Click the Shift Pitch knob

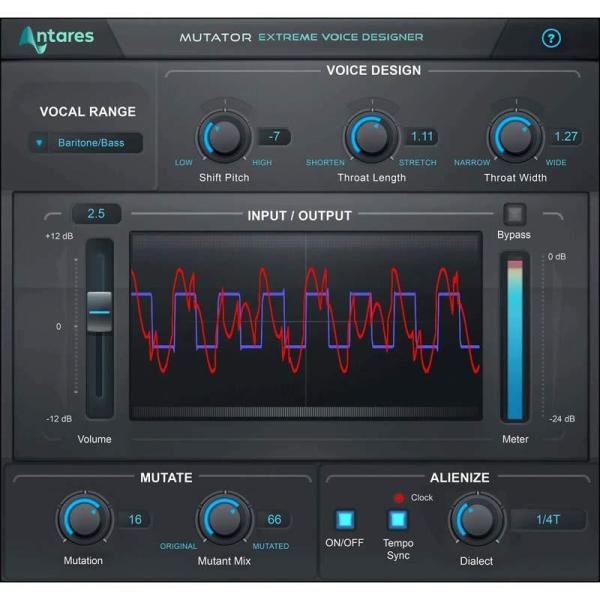[x=223, y=135]
